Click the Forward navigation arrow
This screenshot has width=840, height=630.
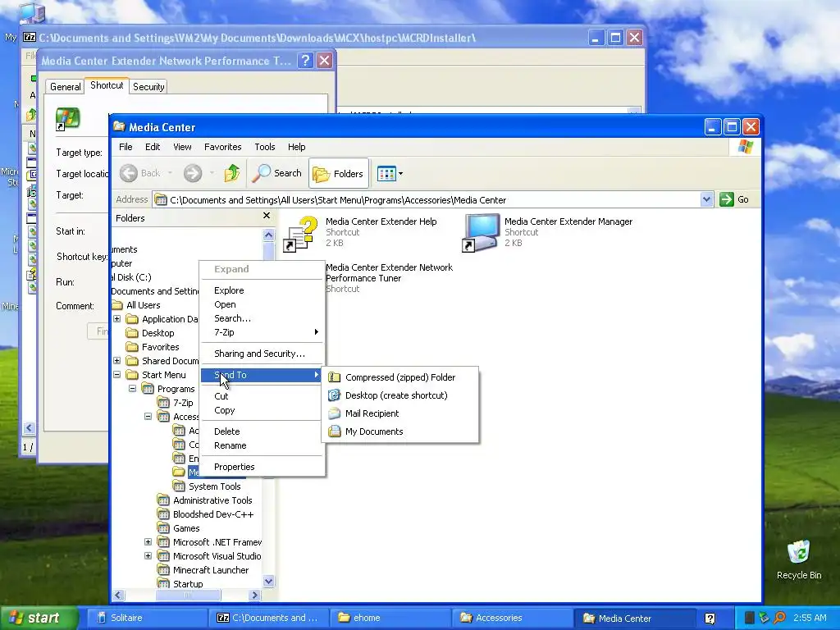tap(193, 173)
